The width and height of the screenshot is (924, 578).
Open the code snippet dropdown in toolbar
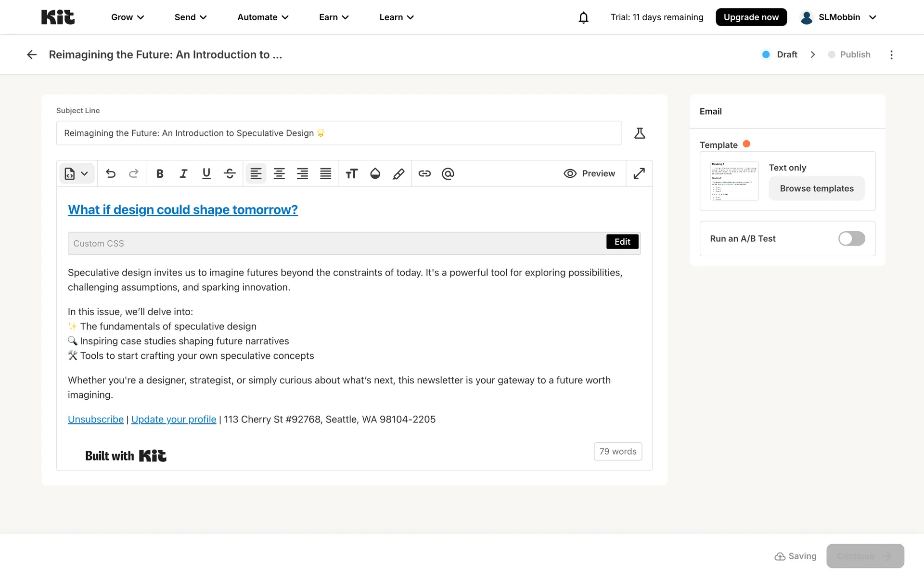click(77, 173)
